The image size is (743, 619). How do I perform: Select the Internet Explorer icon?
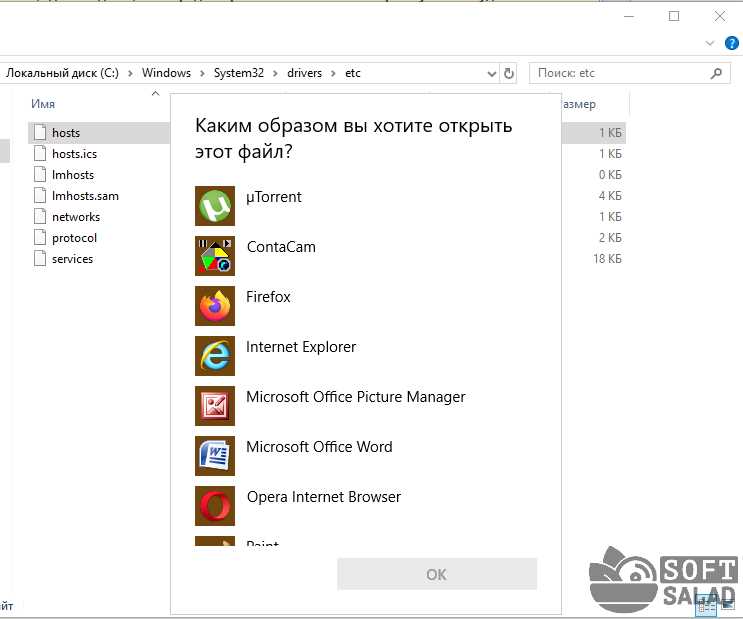pyautogui.click(x=214, y=356)
